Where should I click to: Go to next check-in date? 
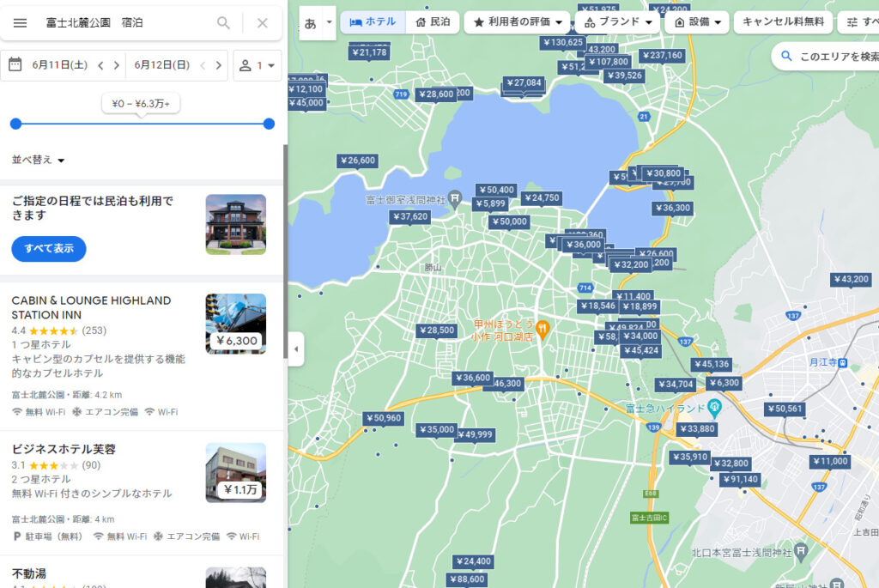(117, 65)
